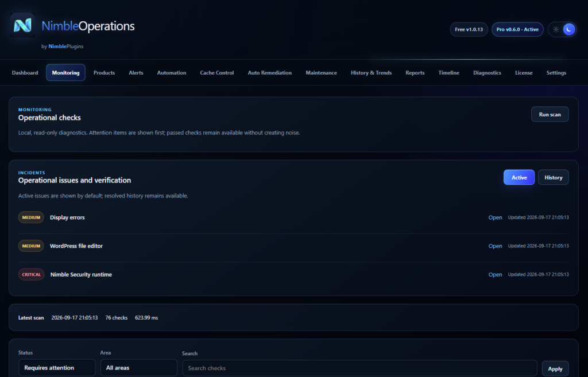588x377 pixels.
Task: View the History & Trends tab
Action: [x=372, y=73]
